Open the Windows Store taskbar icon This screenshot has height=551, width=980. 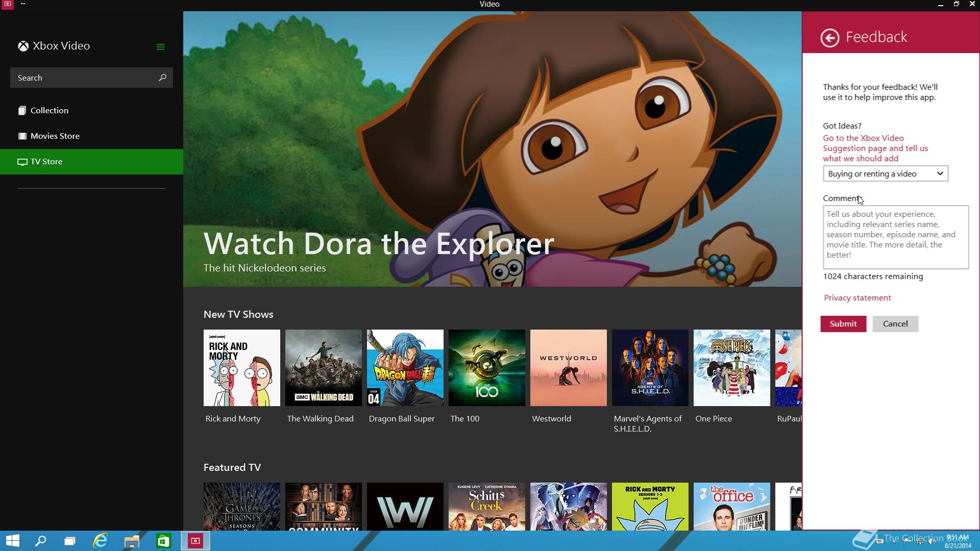pos(163,541)
